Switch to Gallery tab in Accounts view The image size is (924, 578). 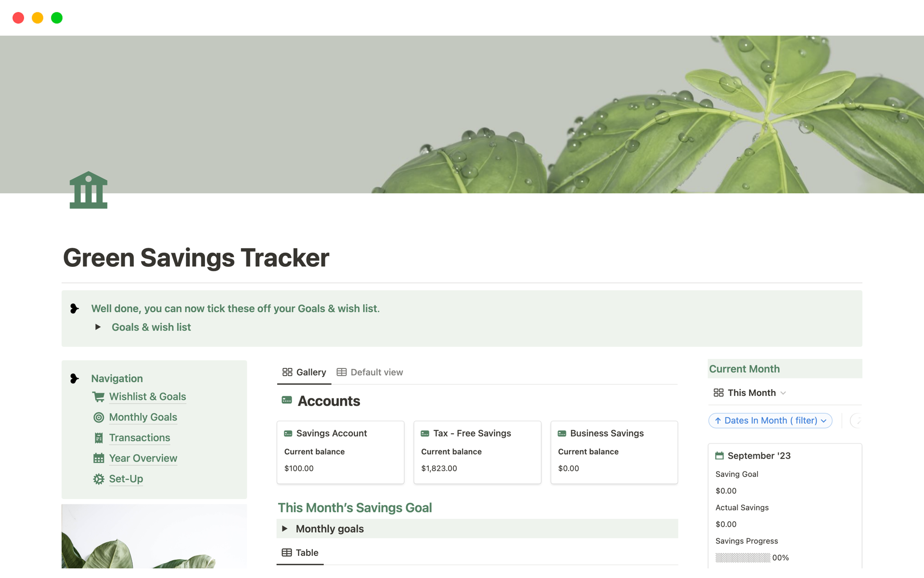coord(303,372)
